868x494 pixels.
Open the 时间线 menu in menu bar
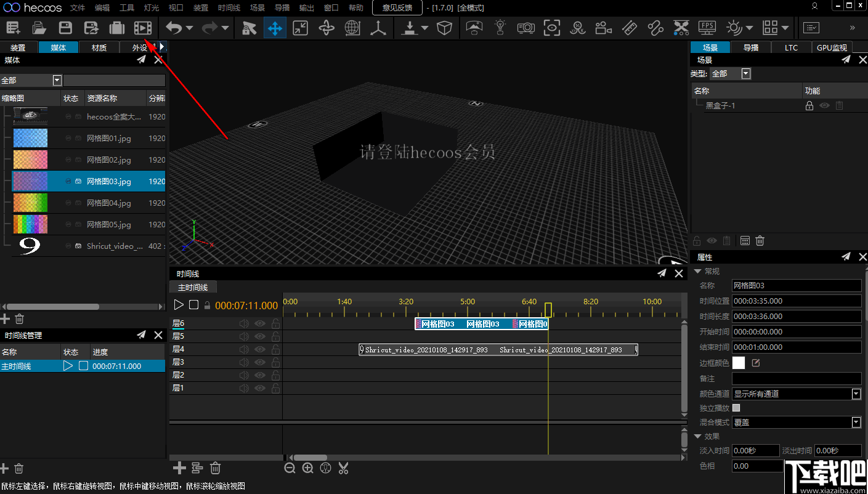(x=229, y=8)
